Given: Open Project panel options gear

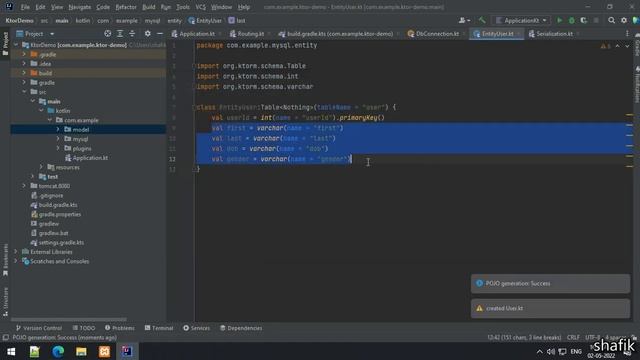Looking at the screenshot, I should click(x=147, y=34).
